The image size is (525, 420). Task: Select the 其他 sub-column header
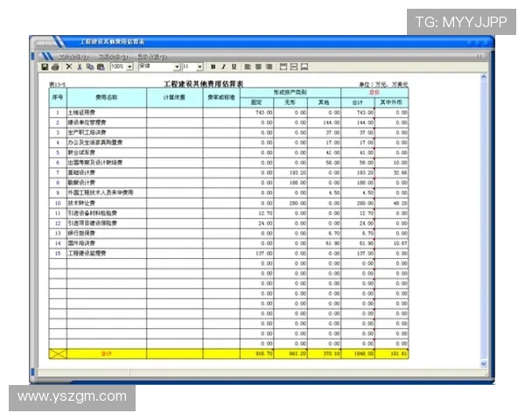(x=324, y=102)
